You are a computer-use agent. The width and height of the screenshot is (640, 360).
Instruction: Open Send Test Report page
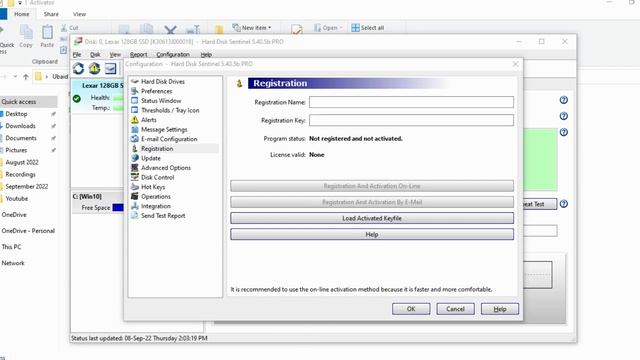coord(163,216)
